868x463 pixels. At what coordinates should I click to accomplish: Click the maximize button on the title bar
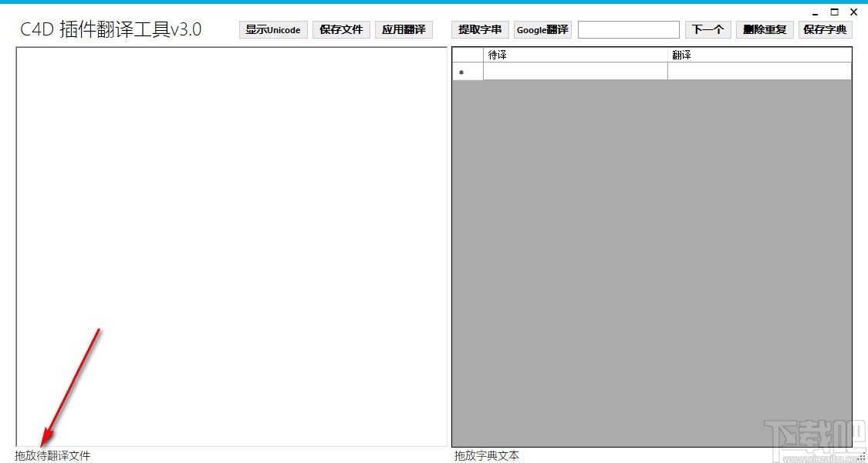coord(834,12)
